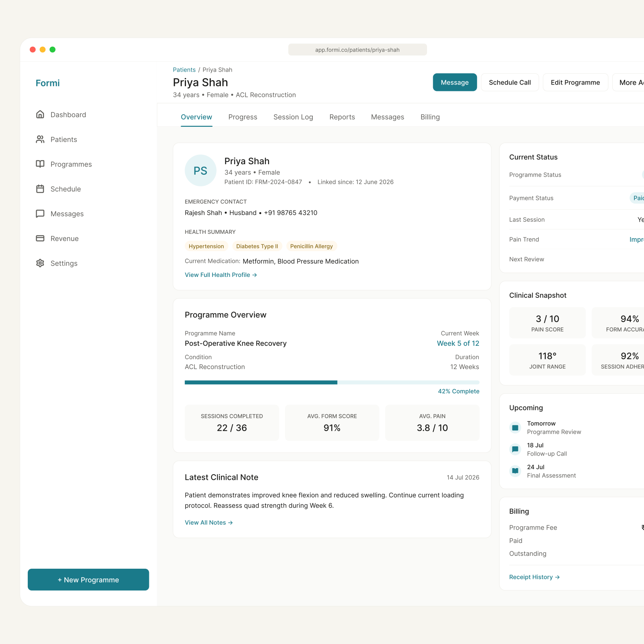Click the Patients people icon
This screenshot has width=644, height=644.
click(x=40, y=139)
